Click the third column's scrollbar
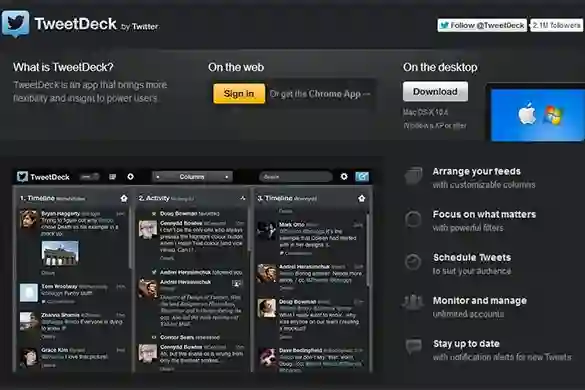585x390 pixels. click(368, 250)
